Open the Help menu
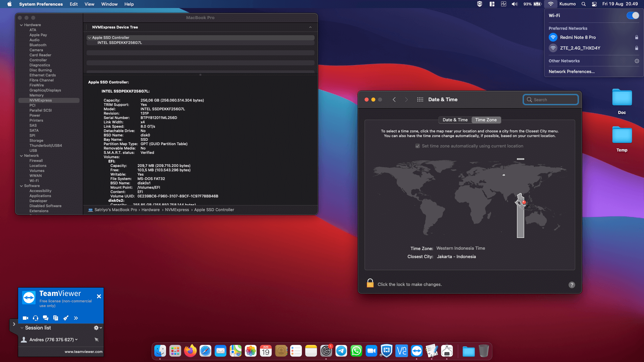The image size is (644, 362). pyautogui.click(x=129, y=4)
